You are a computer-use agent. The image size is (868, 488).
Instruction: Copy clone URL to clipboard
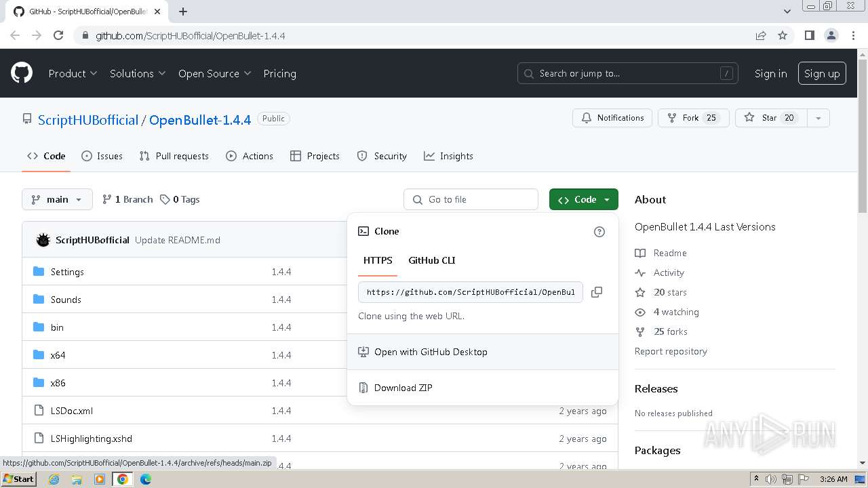coord(597,292)
